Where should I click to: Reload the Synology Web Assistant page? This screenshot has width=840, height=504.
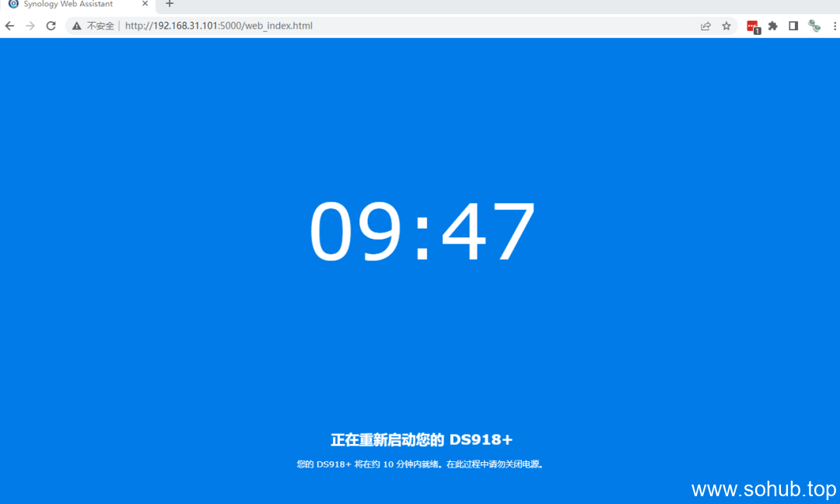point(51,25)
